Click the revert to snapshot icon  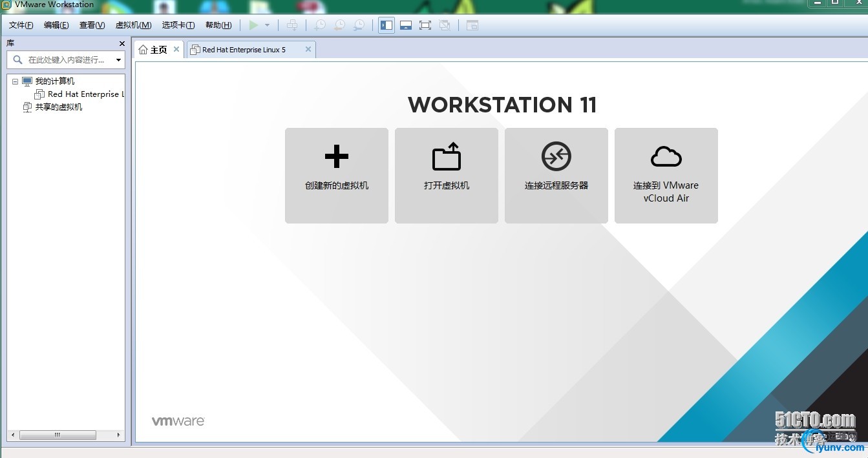click(339, 25)
